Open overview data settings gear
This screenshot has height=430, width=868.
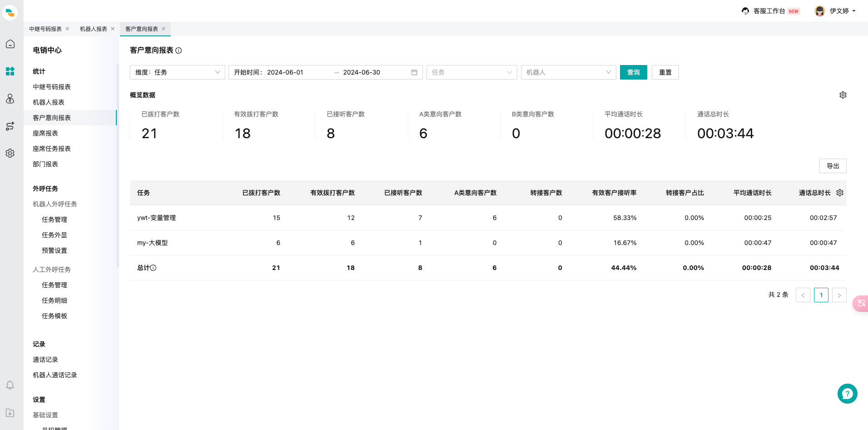[x=843, y=95]
